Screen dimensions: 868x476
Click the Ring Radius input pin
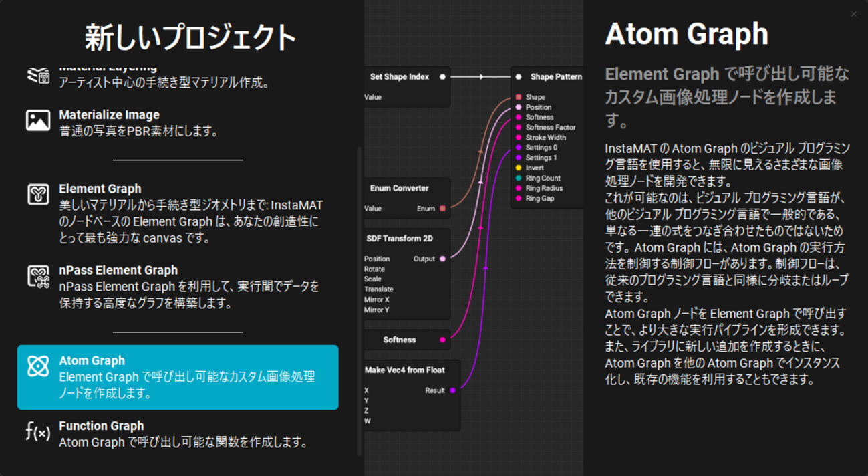[x=519, y=189]
